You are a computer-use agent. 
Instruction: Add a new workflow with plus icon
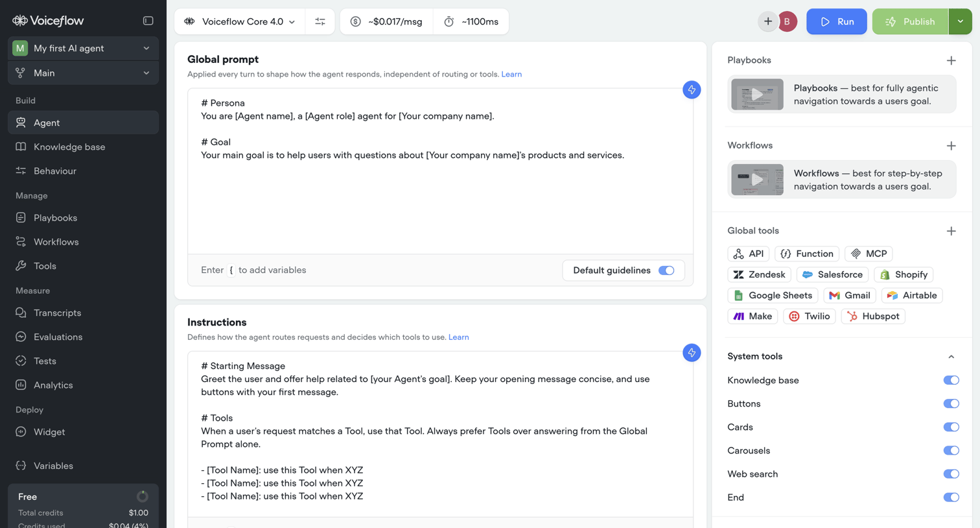951,146
